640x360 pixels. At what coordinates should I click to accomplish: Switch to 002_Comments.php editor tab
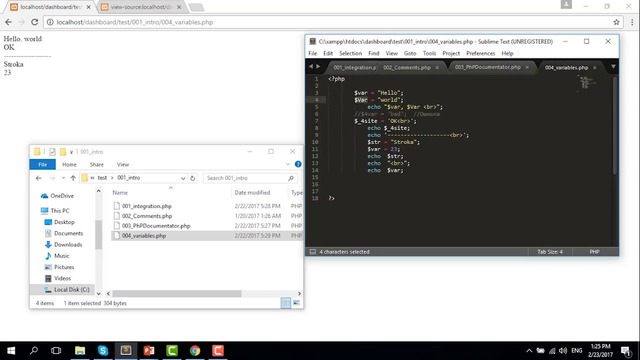[407, 67]
